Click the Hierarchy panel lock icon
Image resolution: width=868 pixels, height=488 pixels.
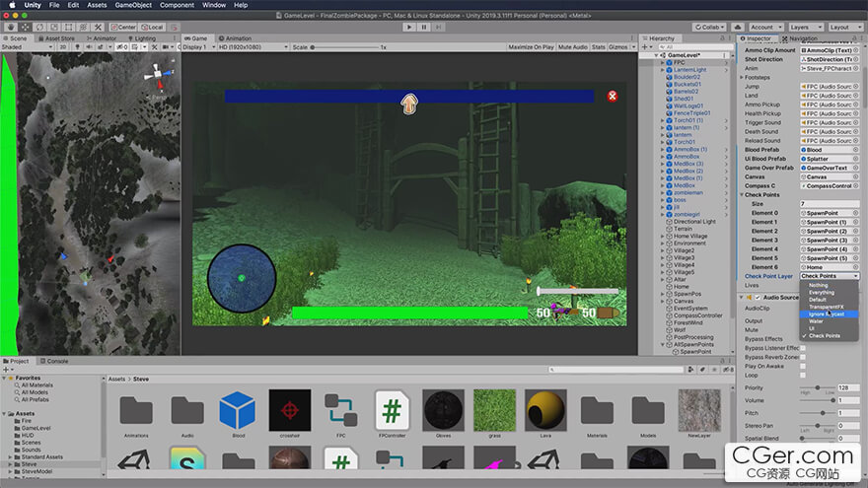click(722, 38)
